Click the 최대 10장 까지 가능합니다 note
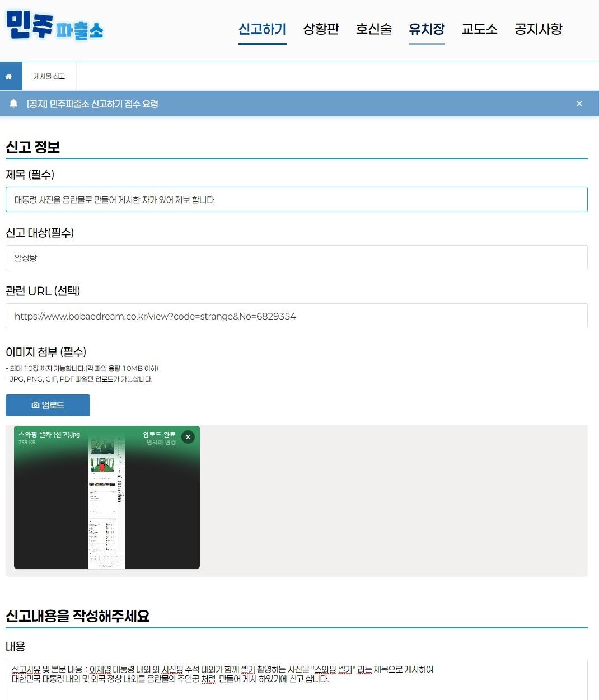The image size is (599, 700). click(82, 368)
